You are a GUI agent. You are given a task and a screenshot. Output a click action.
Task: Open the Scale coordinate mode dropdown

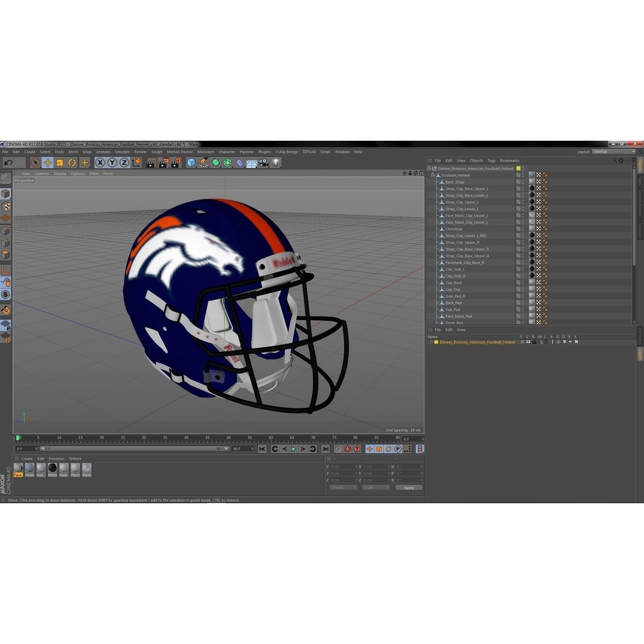click(x=376, y=488)
